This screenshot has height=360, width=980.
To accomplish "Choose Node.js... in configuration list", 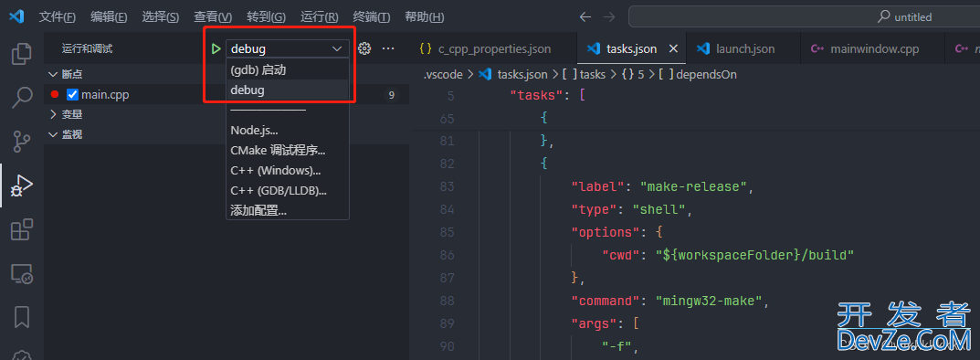I will coord(288,130).
